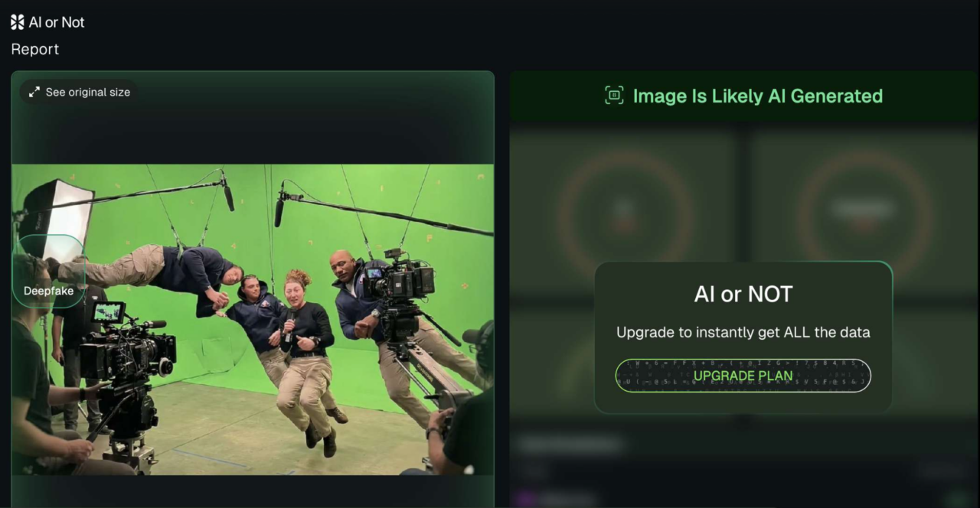
Task: Click the camera monitor screen in the photo
Action: [108, 312]
